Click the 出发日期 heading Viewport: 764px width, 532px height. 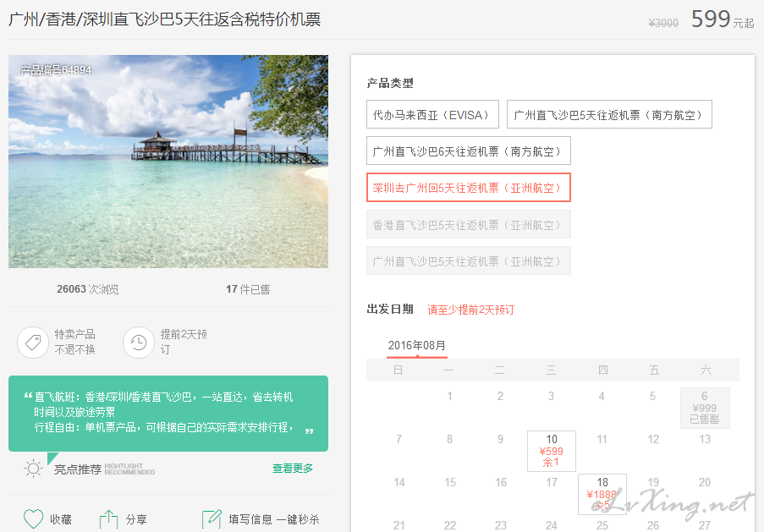point(390,309)
